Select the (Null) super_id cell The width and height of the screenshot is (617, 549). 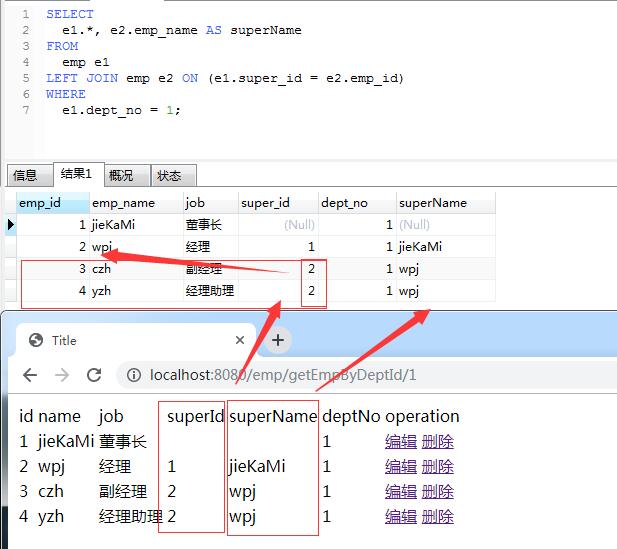tap(278, 225)
